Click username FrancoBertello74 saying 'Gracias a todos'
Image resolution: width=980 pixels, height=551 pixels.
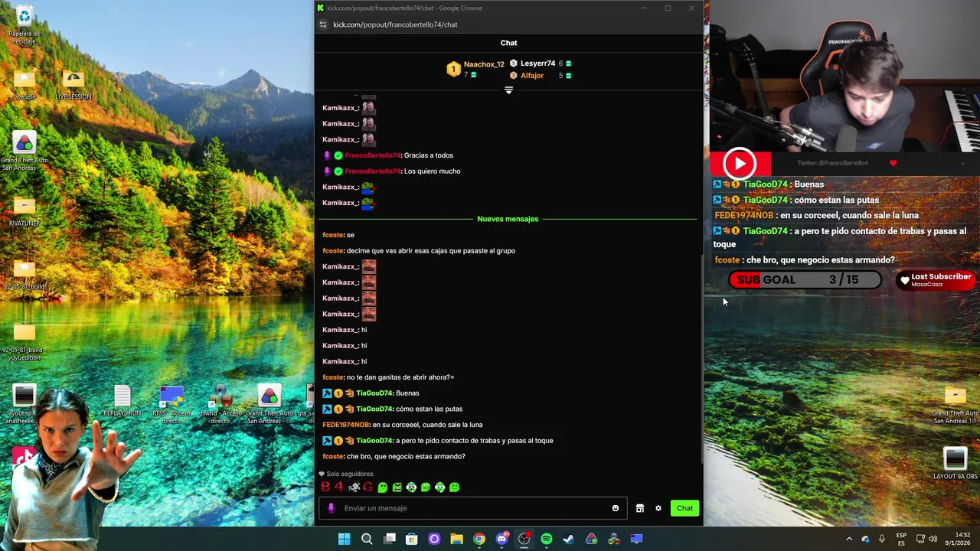(x=373, y=155)
